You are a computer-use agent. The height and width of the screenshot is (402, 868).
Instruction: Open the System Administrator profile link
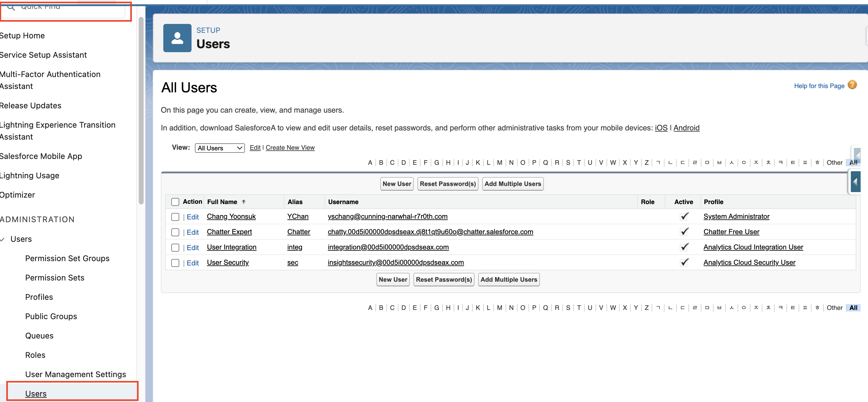736,216
